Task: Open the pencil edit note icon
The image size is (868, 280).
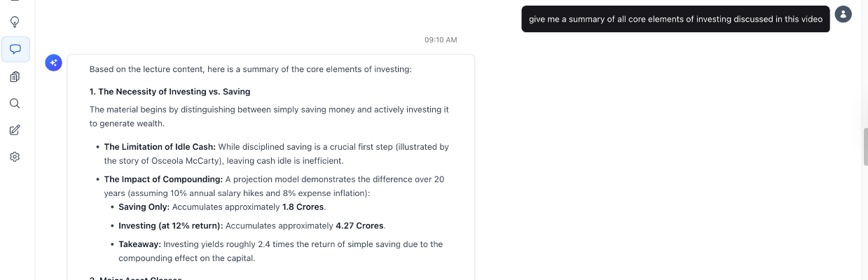Action: coord(15,130)
